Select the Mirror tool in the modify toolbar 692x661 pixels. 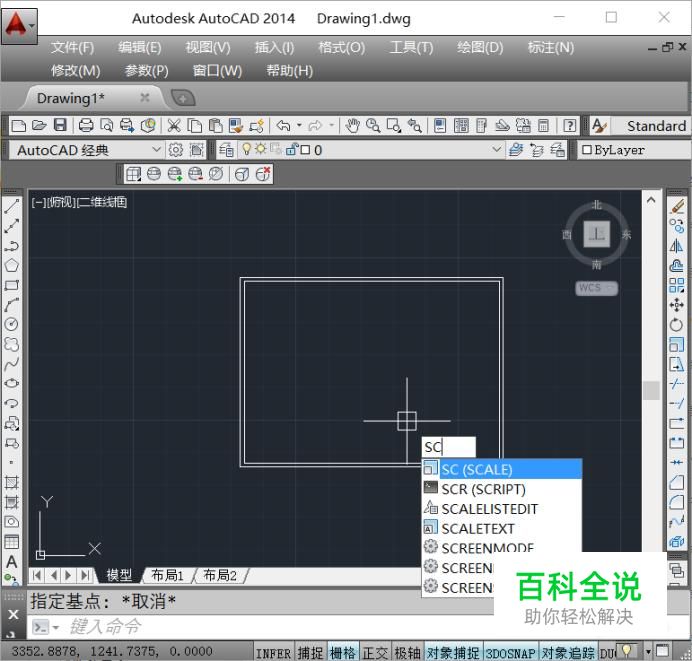[x=677, y=245]
